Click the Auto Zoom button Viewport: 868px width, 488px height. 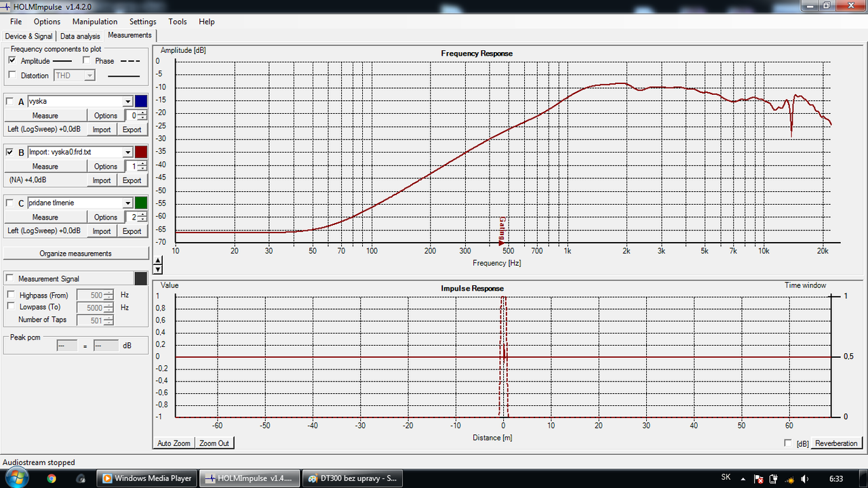click(174, 443)
